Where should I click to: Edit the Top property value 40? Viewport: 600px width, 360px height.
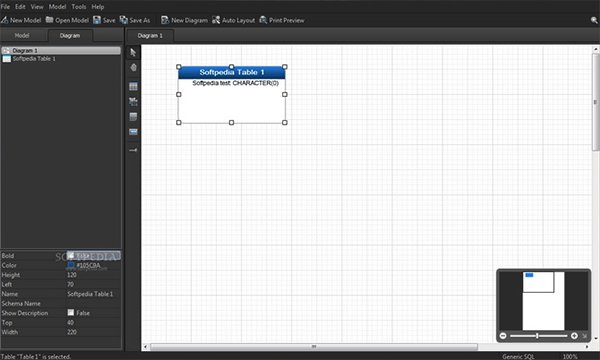point(94,323)
